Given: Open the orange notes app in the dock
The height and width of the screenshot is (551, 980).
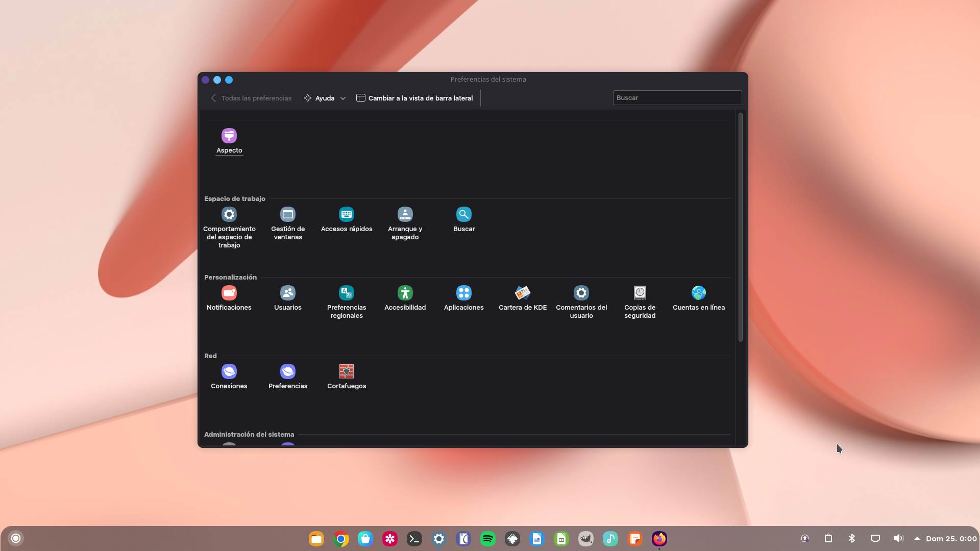Looking at the screenshot, I should (x=635, y=539).
